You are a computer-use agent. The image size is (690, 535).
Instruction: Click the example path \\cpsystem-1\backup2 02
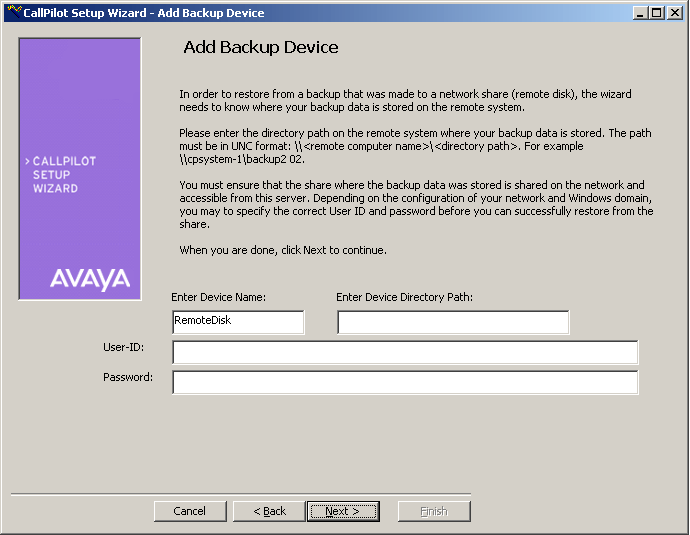242,159
